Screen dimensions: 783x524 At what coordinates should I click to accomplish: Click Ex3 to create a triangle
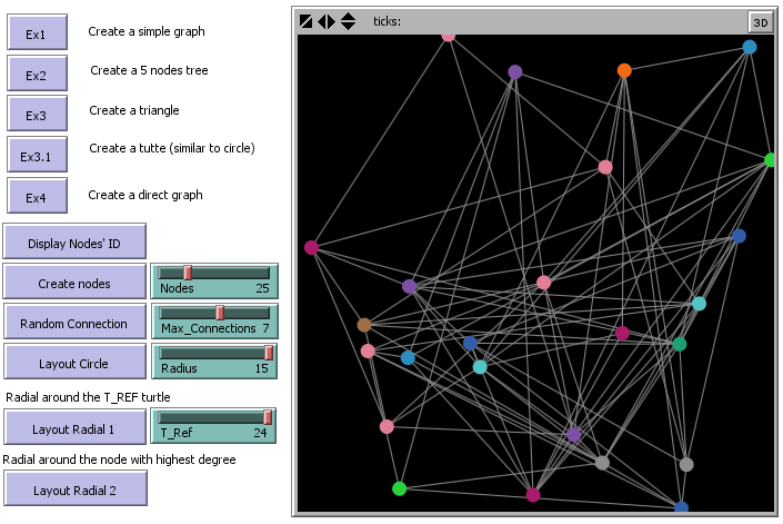(x=37, y=114)
